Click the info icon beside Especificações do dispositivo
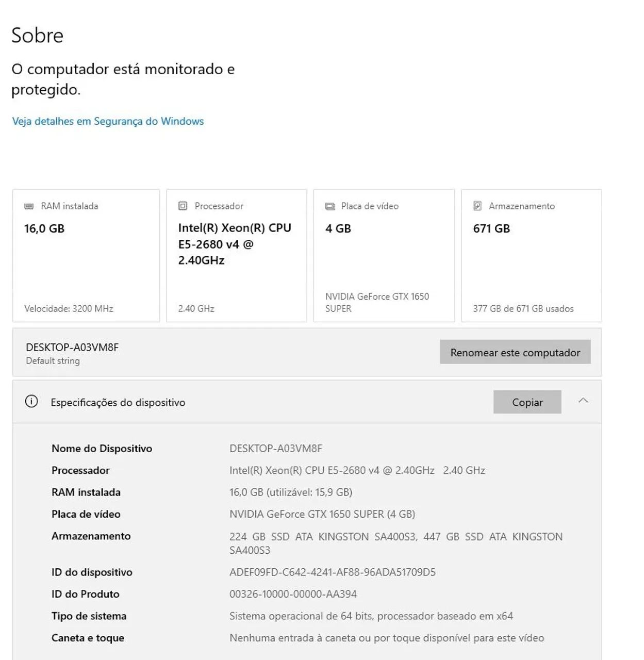 click(x=31, y=402)
